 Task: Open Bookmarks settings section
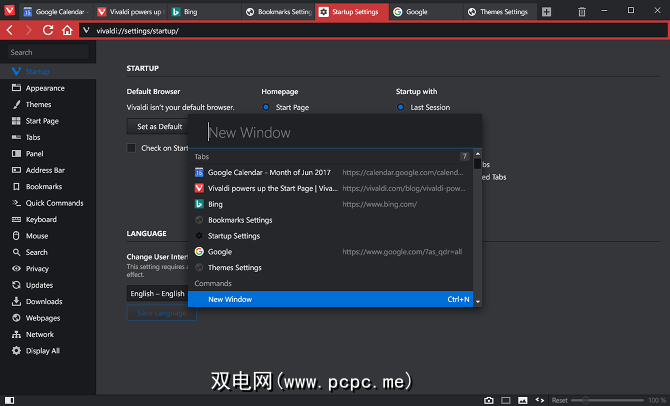(48, 186)
